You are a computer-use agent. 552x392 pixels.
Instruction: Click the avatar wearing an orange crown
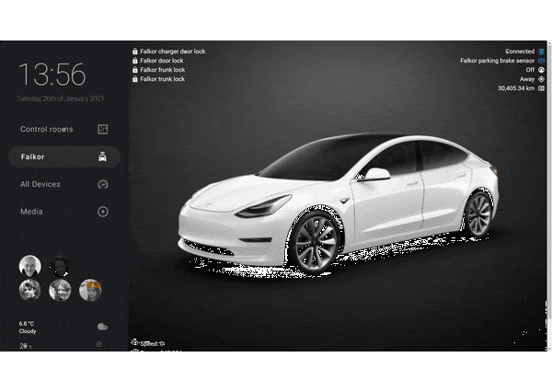click(x=90, y=290)
